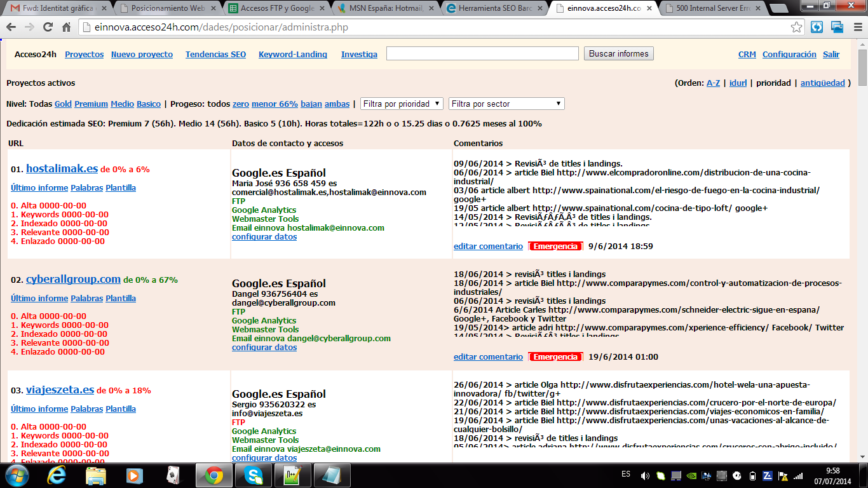Viewport: 868px width, 488px height.
Task: Open Windows Explorer folder from taskbar
Action: click(95, 475)
